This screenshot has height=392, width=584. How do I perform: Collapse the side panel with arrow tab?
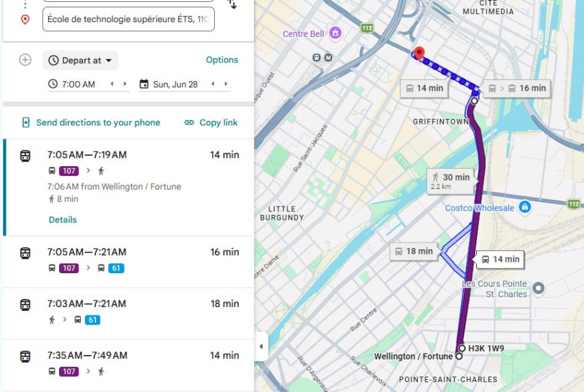coord(261,347)
